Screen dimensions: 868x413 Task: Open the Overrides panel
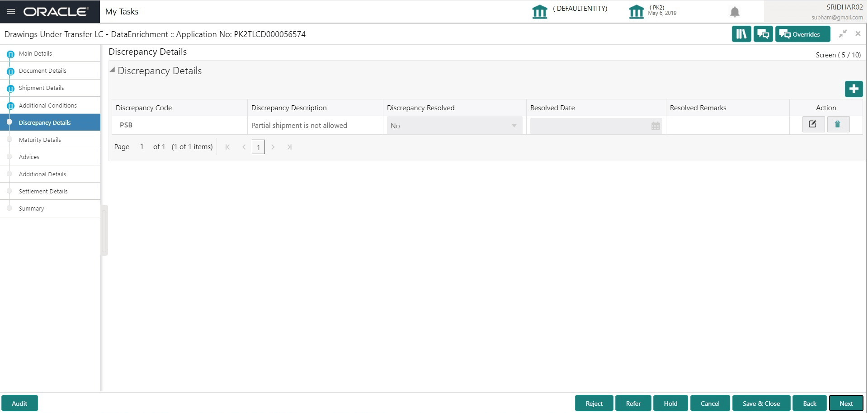802,34
